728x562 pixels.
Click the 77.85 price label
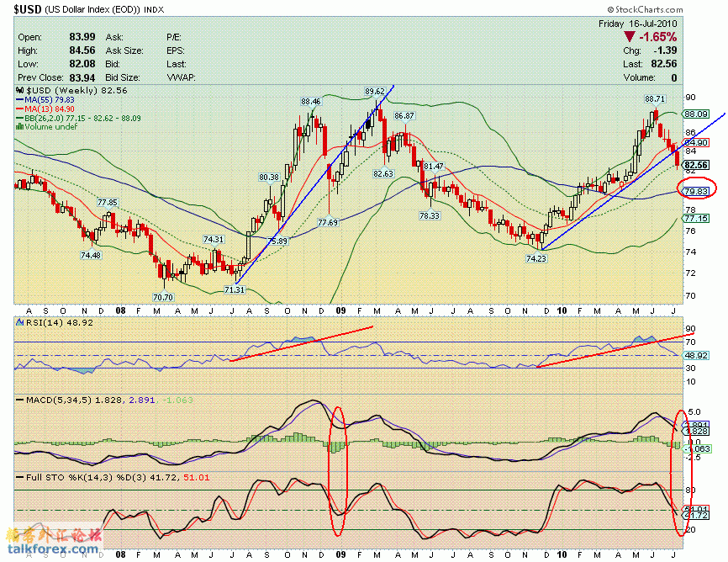point(108,202)
